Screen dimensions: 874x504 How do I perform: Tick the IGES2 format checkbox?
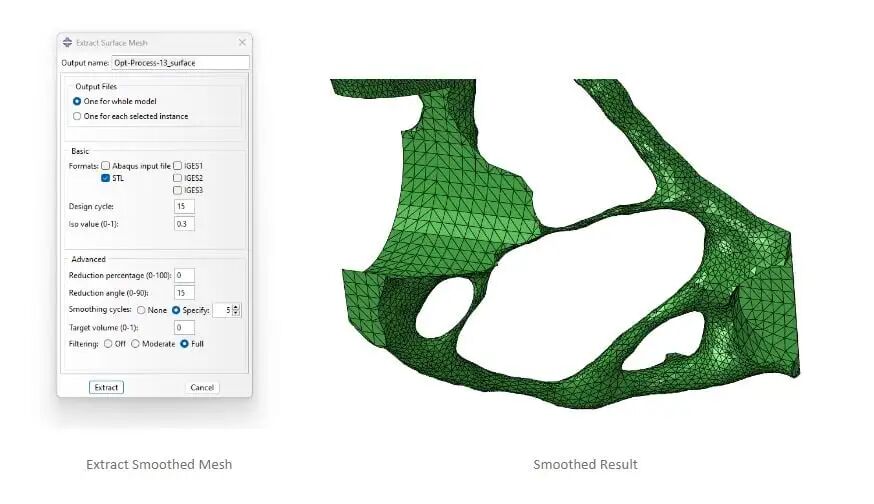177,178
